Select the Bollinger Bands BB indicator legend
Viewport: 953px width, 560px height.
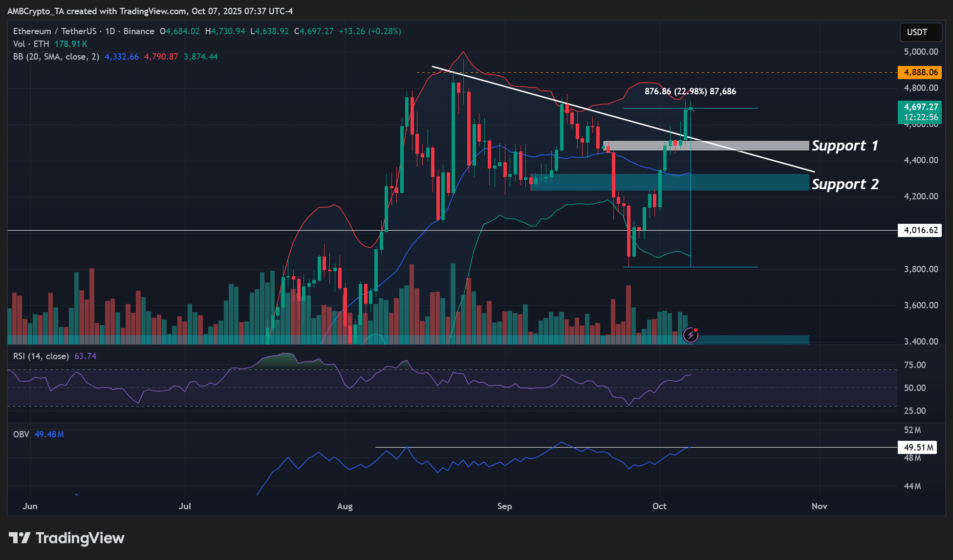point(56,57)
